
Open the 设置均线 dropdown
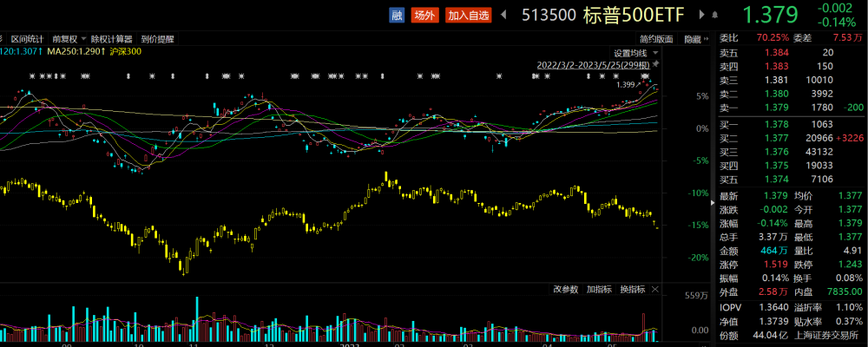[635, 53]
